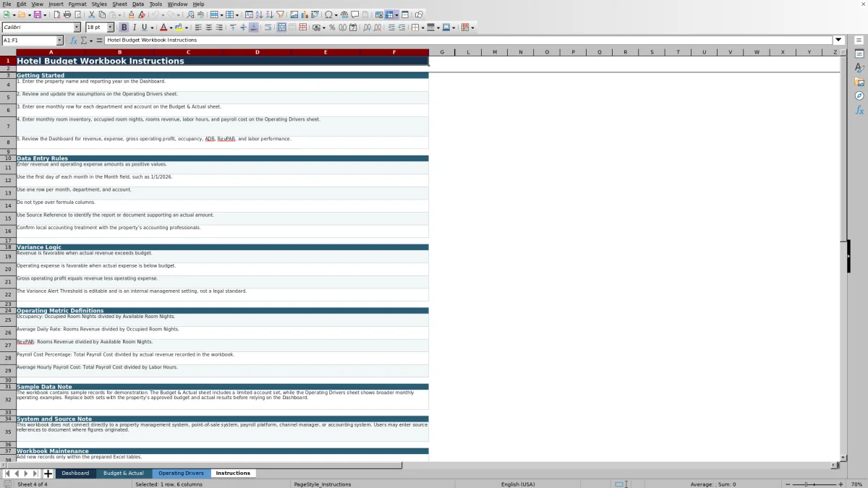Toggle Underline formatting button

click(x=144, y=27)
